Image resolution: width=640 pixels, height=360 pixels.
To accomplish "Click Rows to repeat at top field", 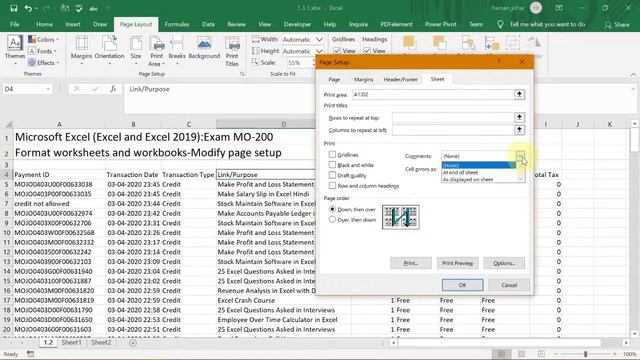I will 453,118.
